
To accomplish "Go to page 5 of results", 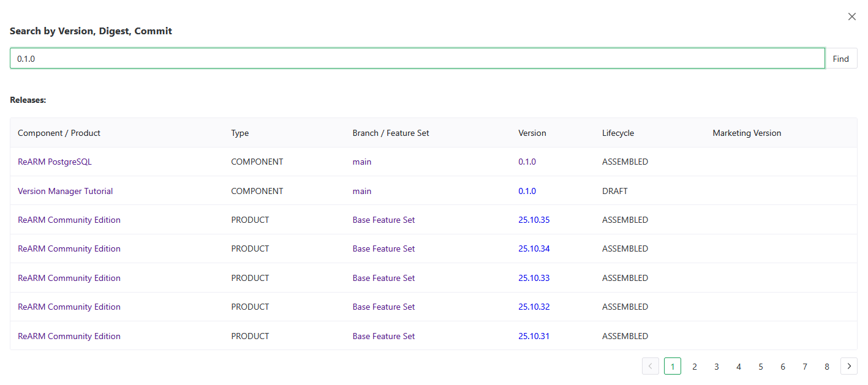I will coord(760,366).
